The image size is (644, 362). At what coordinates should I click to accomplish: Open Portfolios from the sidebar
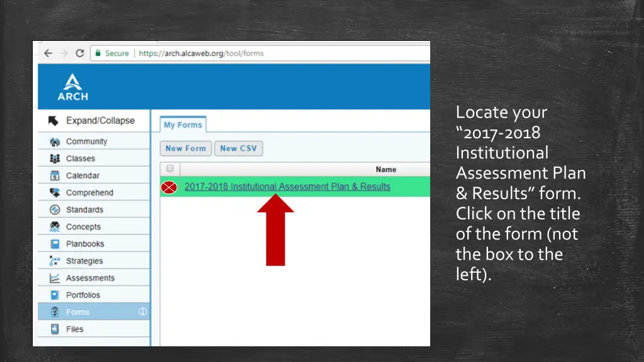coord(94,295)
